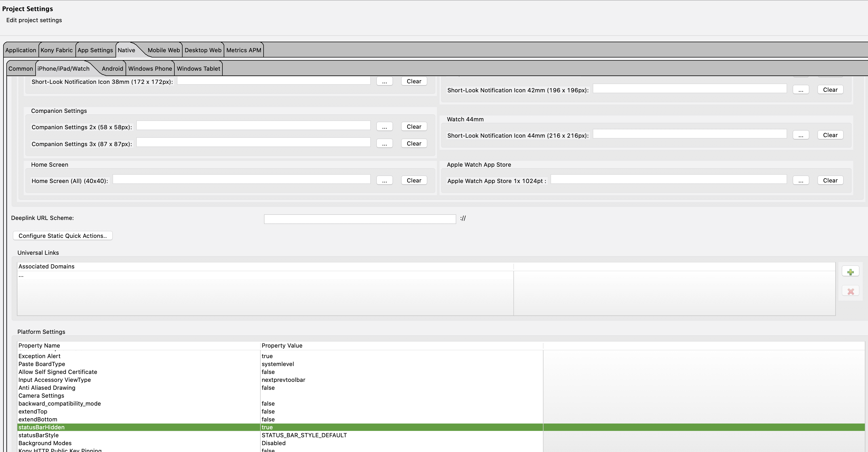The width and height of the screenshot is (868, 452).
Task: Open the Mobile Web tab
Action: [163, 50]
